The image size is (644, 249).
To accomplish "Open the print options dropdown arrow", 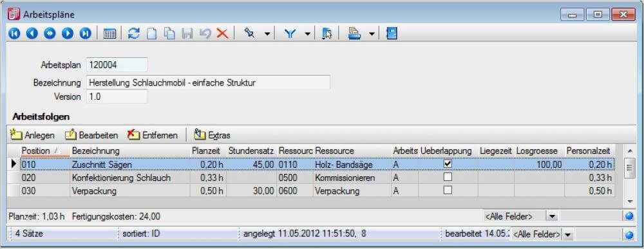I will [x=372, y=34].
